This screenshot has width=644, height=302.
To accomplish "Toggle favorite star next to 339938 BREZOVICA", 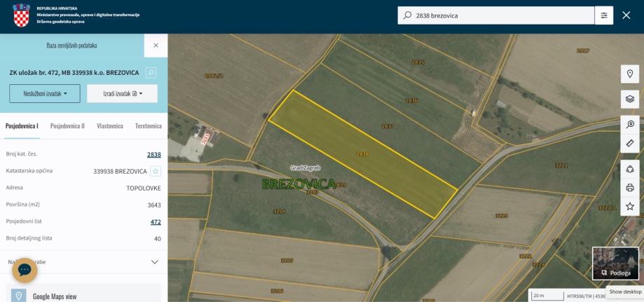I will point(156,172).
